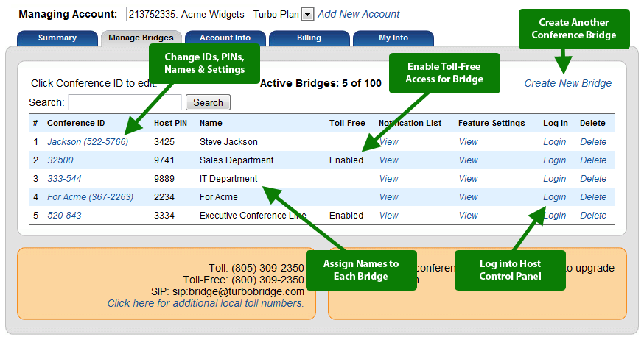Edit the Jackson (522-5766) conference ID

pyautogui.click(x=88, y=142)
